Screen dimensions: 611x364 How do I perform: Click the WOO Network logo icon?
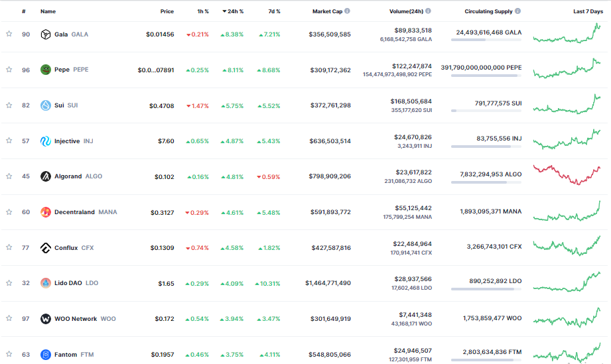(46, 319)
